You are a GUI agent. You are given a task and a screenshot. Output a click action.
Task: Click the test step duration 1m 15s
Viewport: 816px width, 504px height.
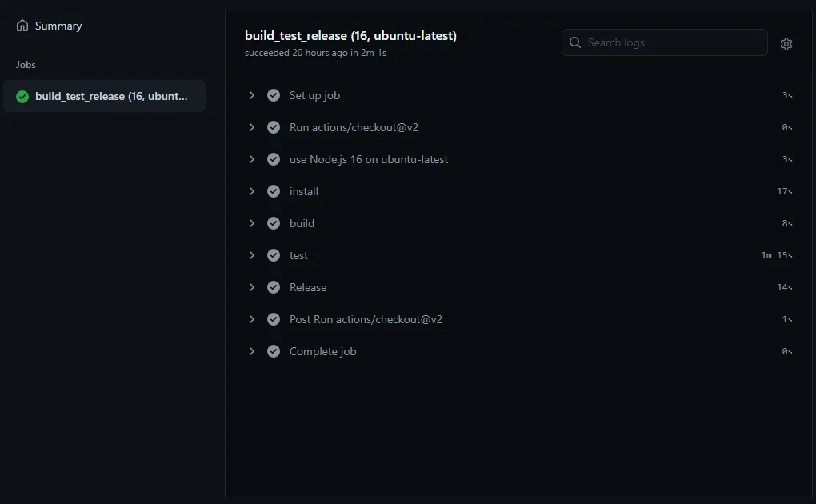coord(777,255)
